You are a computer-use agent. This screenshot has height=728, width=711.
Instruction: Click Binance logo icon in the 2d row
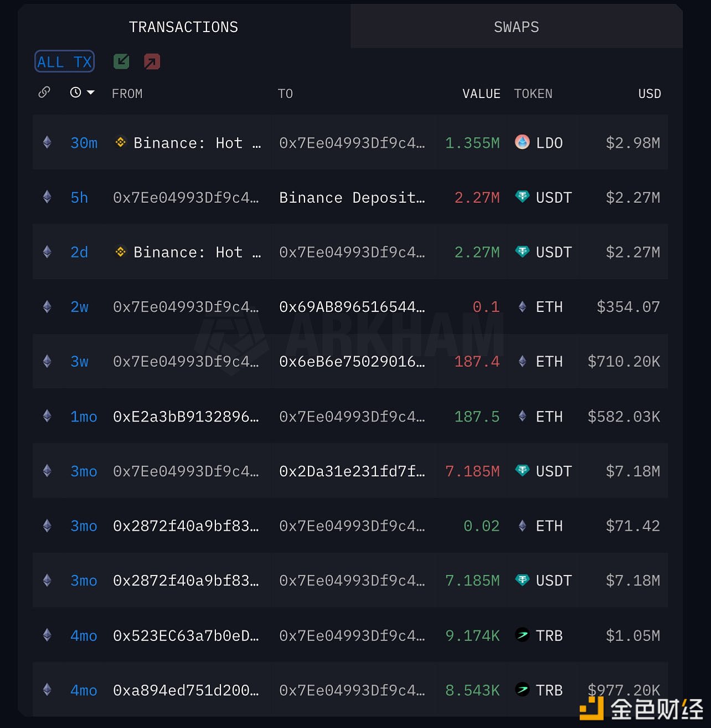point(120,252)
